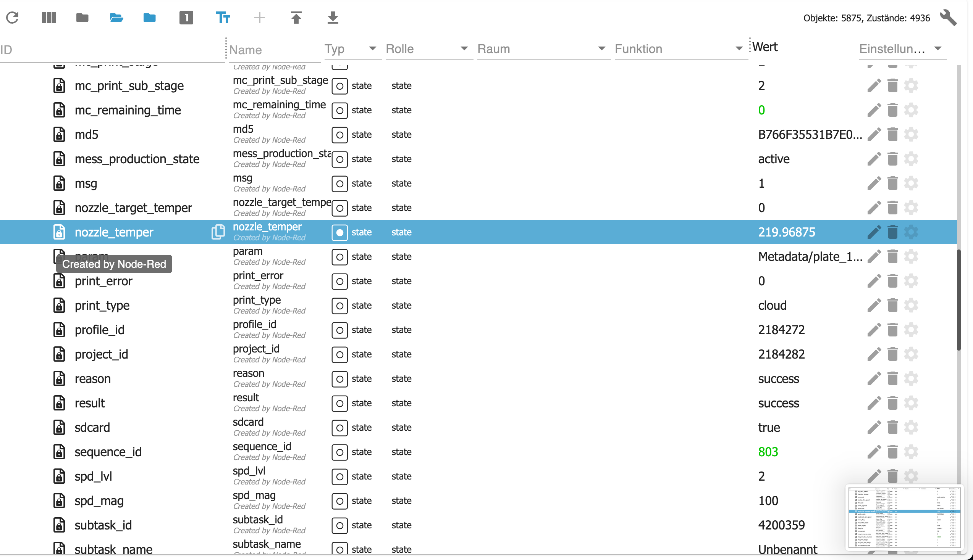Image resolution: width=973 pixels, height=560 pixels.
Task: Open the Rolle filter dropdown
Action: pyautogui.click(x=464, y=49)
